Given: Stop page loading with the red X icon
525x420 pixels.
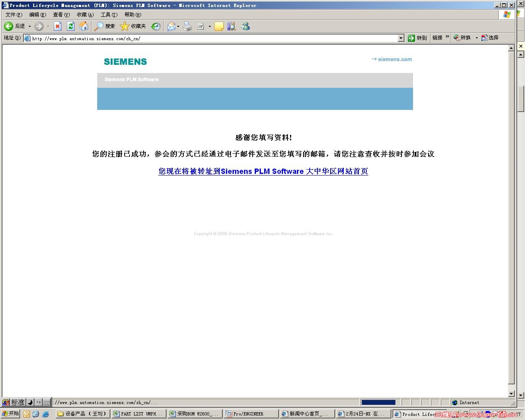Looking at the screenshot, I should tap(58, 26).
